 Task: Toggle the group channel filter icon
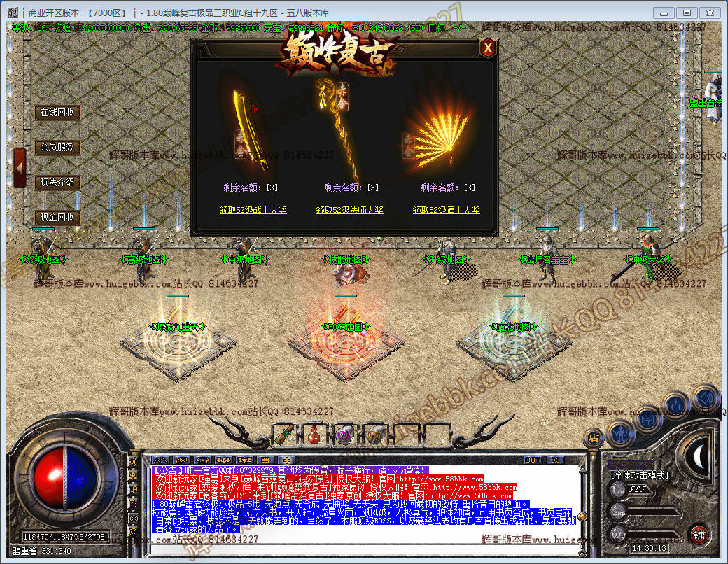133,476
